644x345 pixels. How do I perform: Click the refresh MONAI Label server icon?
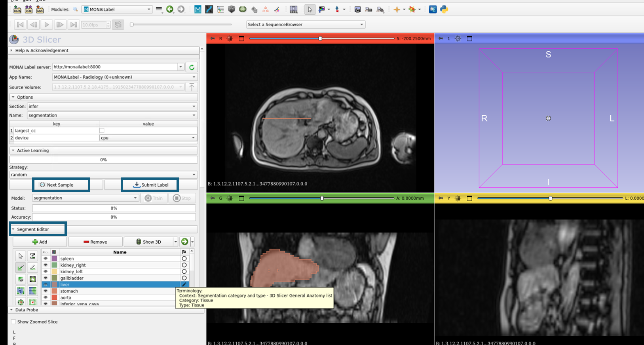(x=192, y=67)
